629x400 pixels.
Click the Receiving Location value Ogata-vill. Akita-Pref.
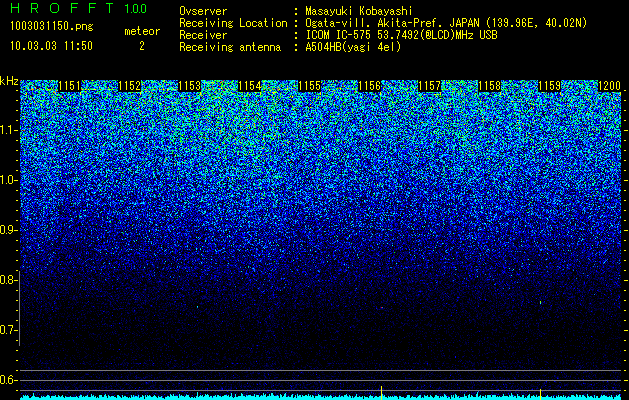coord(374,23)
